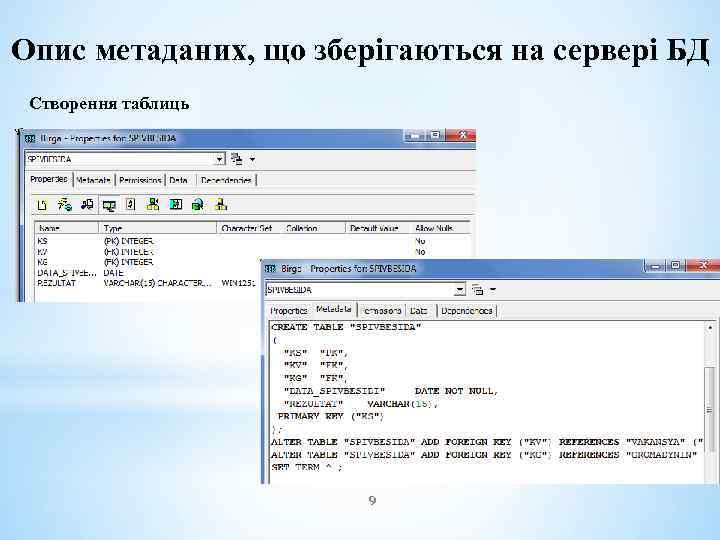This screenshot has height=540, width=720.
Task: Click the Collation column header
Action: tap(313, 228)
